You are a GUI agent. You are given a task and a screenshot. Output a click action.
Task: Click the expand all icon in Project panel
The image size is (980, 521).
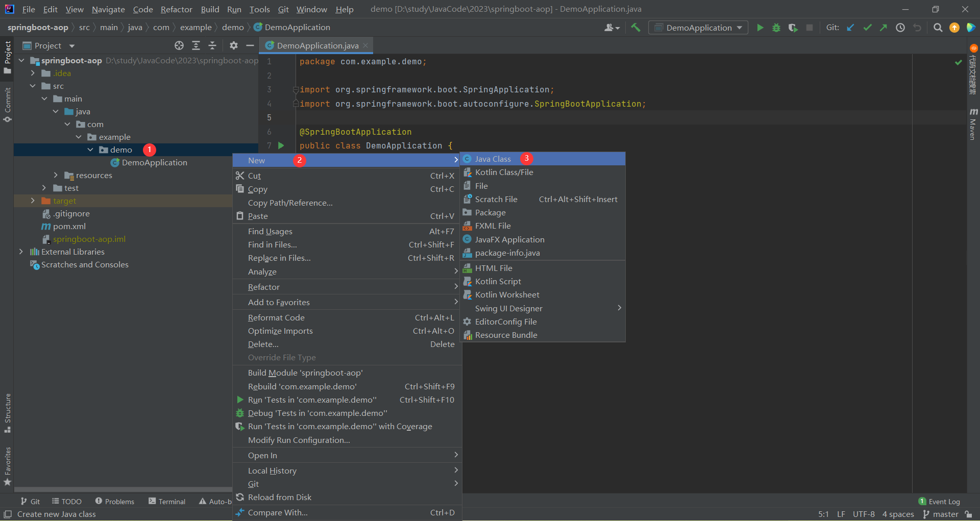tap(196, 45)
